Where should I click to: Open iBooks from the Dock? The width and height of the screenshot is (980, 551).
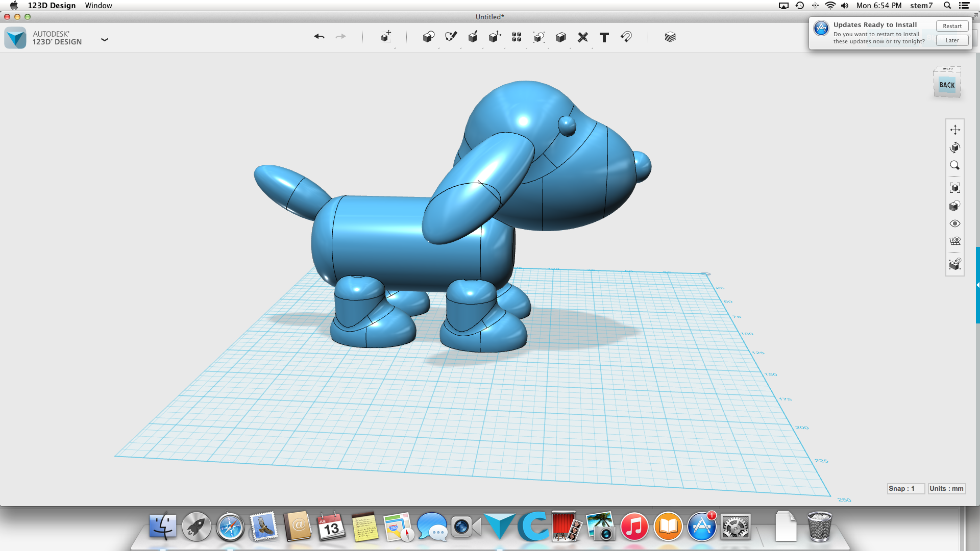[668, 527]
